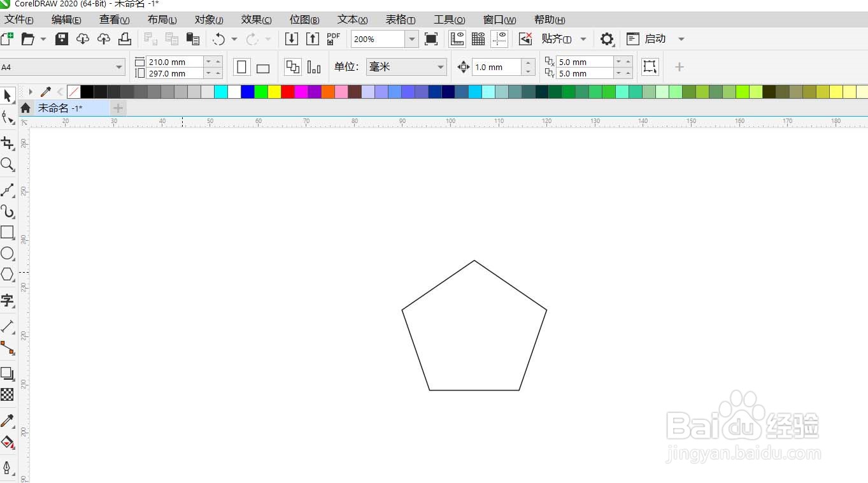Publish to PDF icon
The height and width of the screenshot is (483, 868).
[x=334, y=39]
